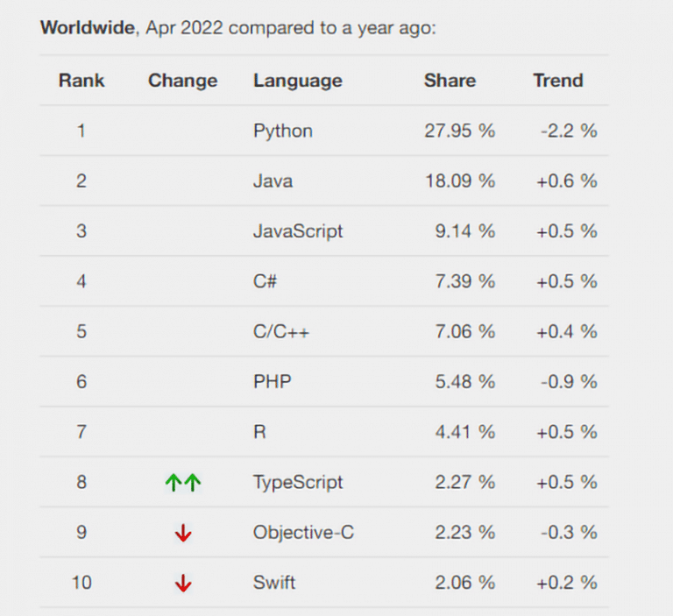Click the bold Worldwide heading text

point(88,28)
